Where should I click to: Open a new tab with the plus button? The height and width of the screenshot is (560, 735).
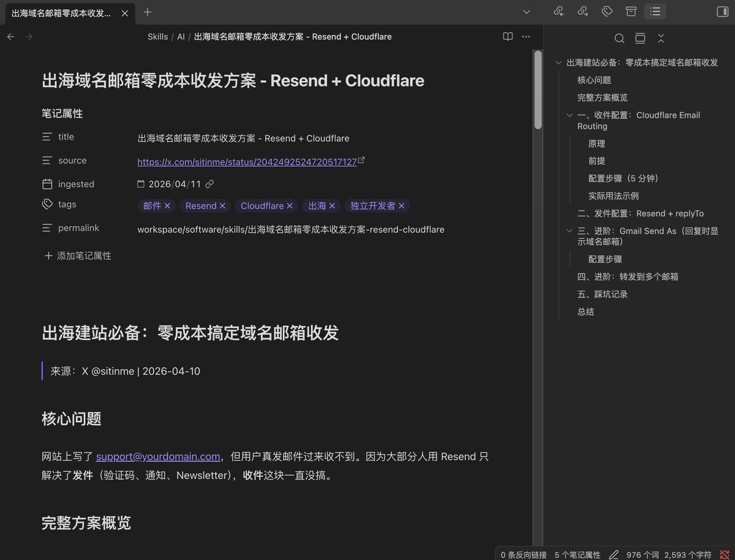tap(147, 12)
